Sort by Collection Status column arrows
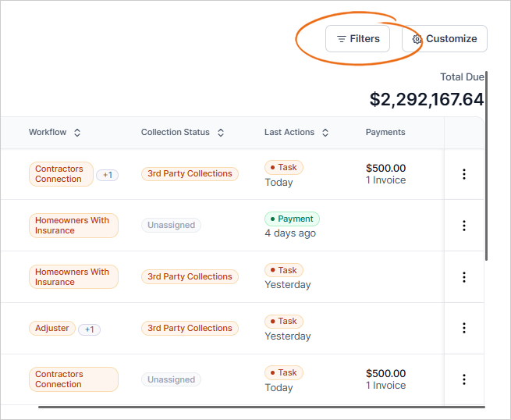Image resolution: width=511 pixels, height=420 pixels. point(221,133)
